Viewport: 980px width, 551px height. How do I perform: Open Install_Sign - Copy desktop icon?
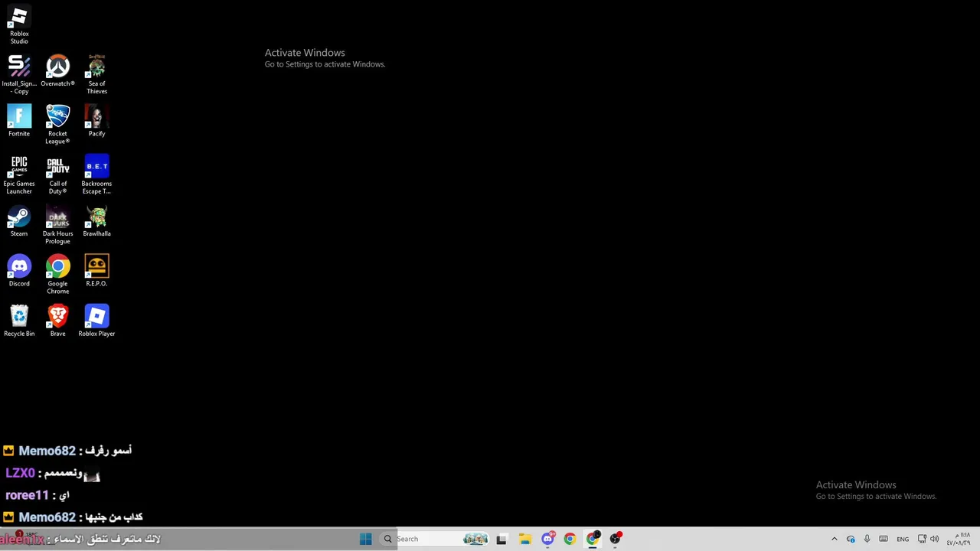point(19,74)
